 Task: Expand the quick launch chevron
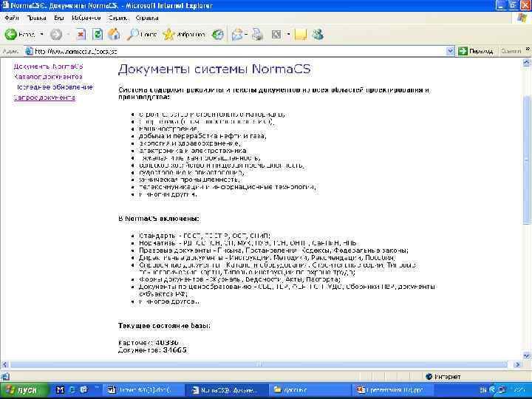point(97,388)
